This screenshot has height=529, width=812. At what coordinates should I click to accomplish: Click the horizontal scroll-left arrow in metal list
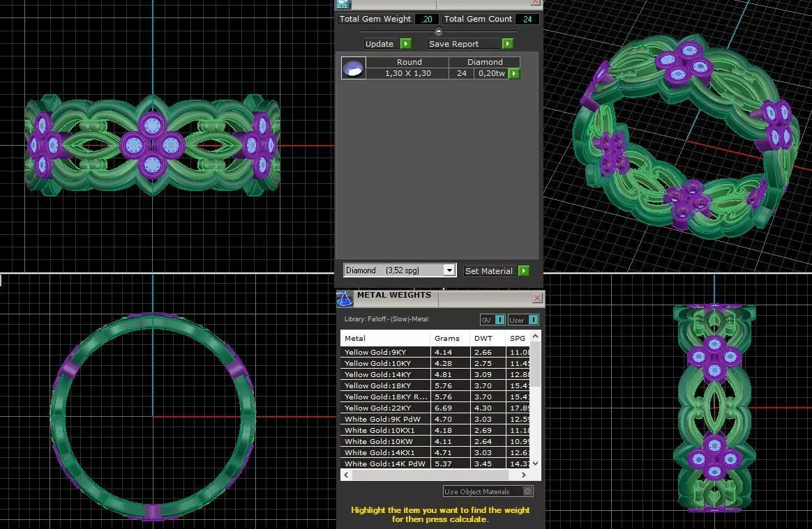[347, 475]
